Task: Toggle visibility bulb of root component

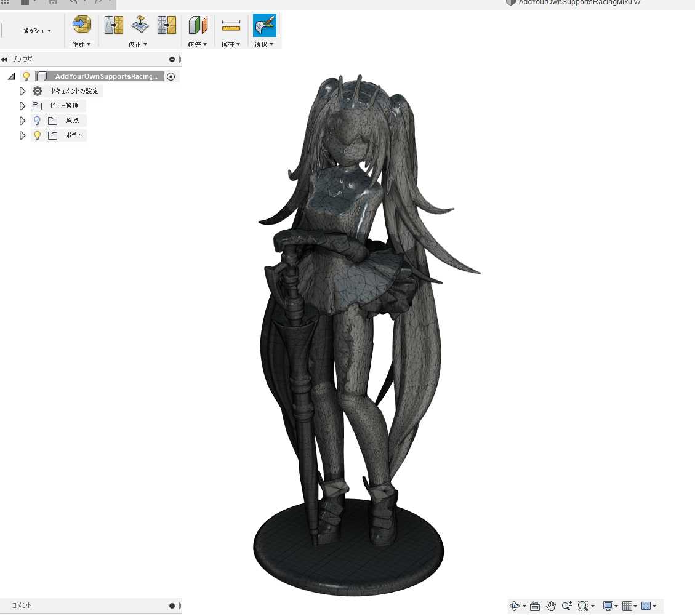Action: (x=26, y=76)
